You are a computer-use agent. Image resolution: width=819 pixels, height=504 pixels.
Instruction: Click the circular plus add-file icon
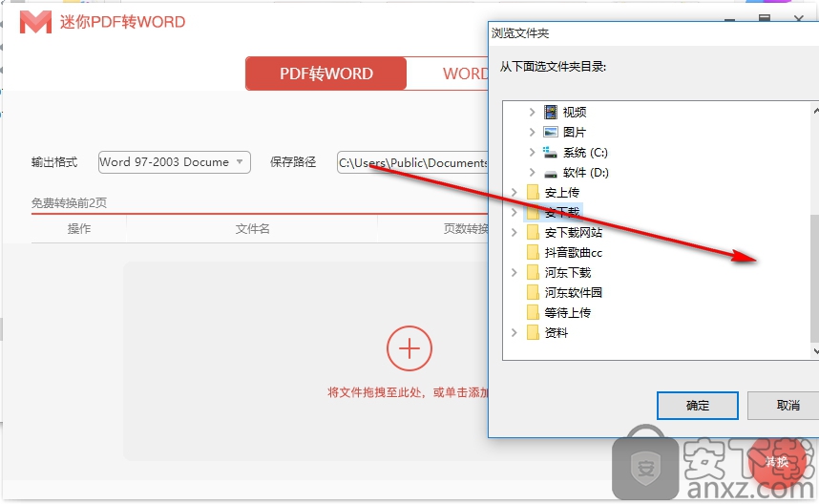(409, 348)
